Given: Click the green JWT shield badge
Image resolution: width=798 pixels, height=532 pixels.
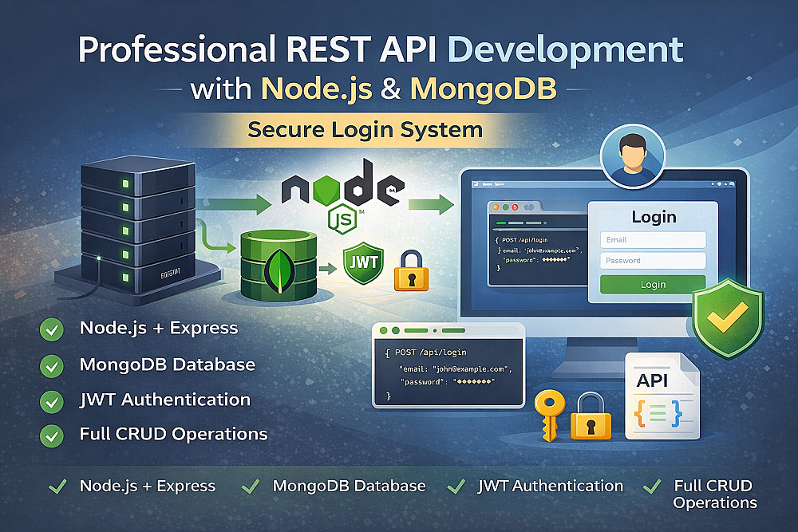Looking at the screenshot, I should [363, 263].
